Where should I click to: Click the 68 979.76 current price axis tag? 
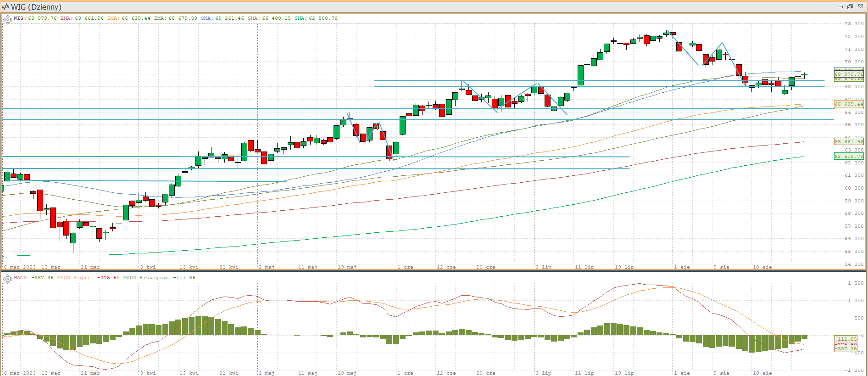848,74
